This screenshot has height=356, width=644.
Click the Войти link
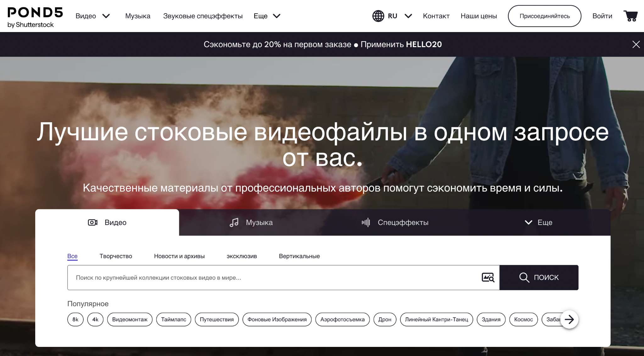602,16
